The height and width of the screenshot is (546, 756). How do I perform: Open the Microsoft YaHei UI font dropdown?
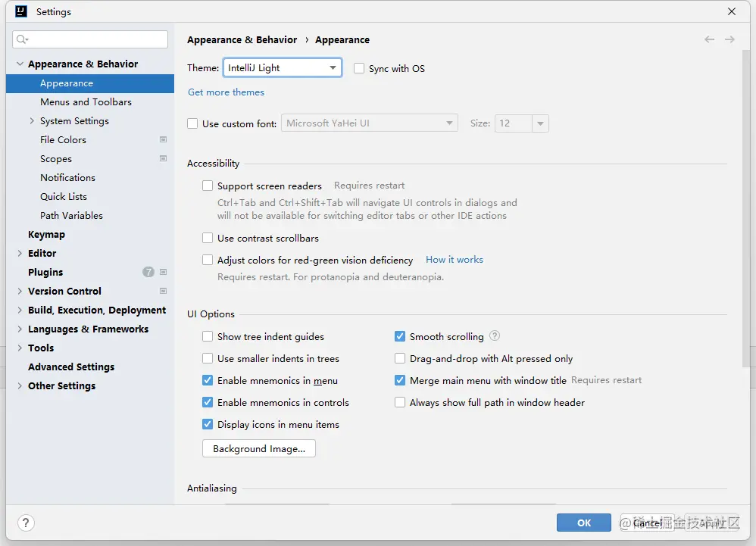click(370, 123)
